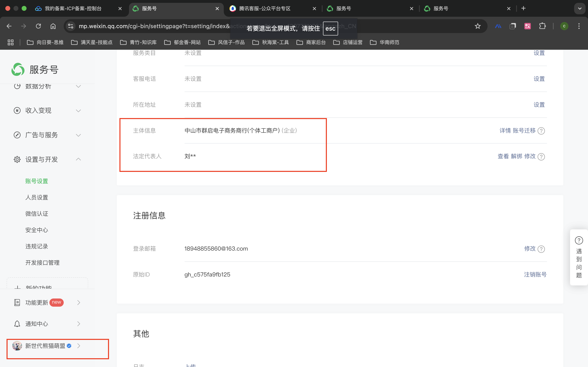The height and width of the screenshot is (367, 588).
Task: Click the browser home button
Action: [x=53, y=26]
